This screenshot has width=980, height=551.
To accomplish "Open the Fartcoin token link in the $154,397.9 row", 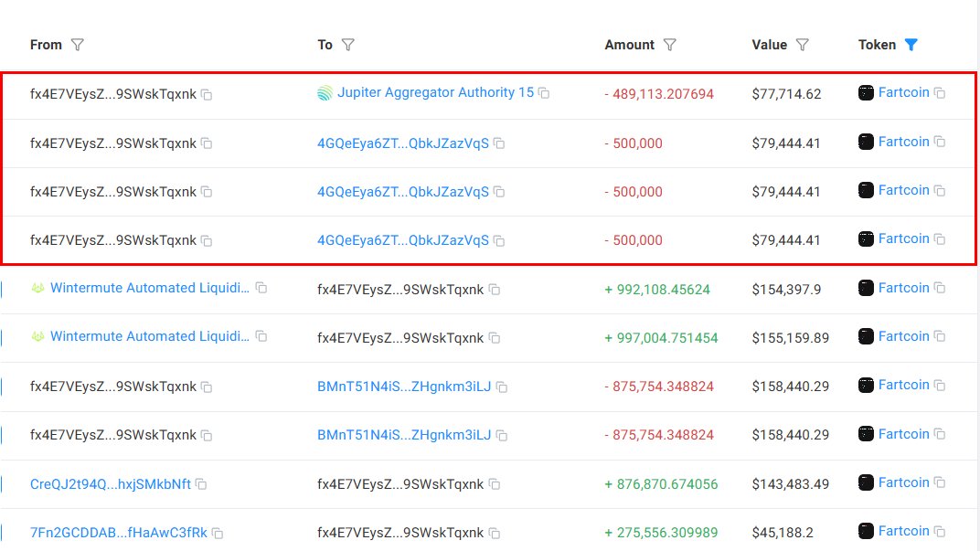I will point(904,288).
